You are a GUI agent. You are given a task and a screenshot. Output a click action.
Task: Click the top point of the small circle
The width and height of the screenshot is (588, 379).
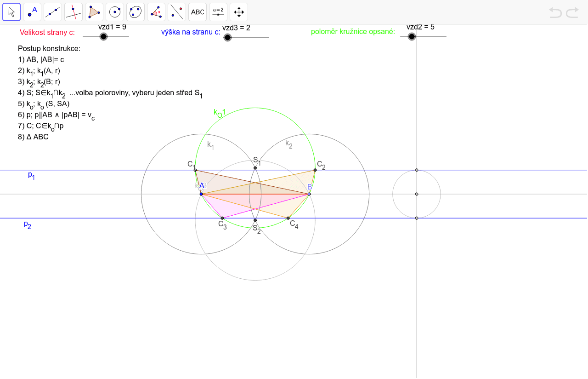417,170
